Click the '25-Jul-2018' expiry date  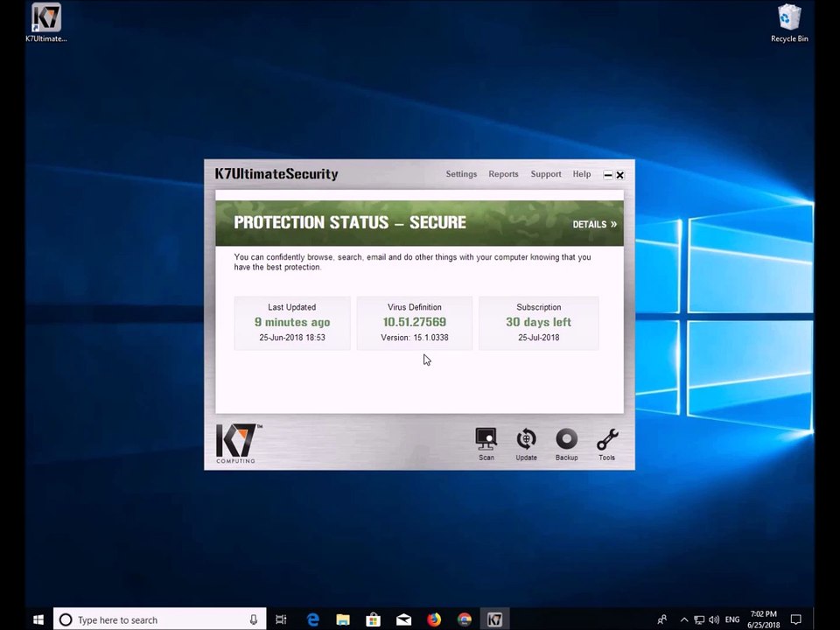[x=538, y=338]
